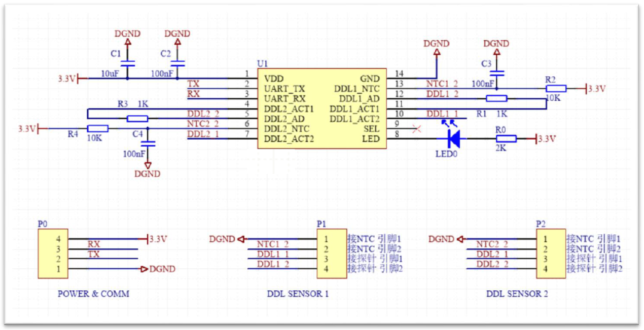Viewport: 644px width, 330px height.
Task: Select the C3 100nF capacitor symbol
Action: [496, 73]
